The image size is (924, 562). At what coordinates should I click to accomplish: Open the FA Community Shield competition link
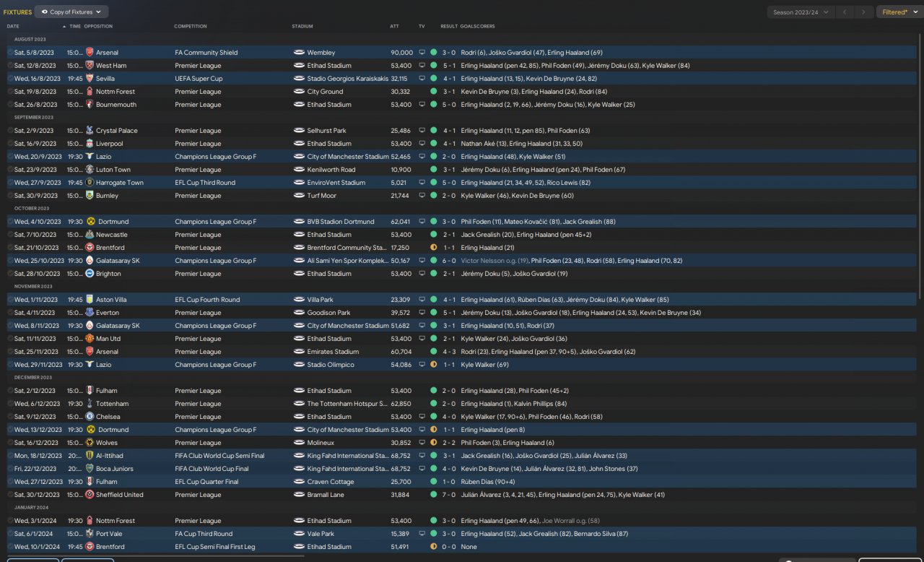tap(206, 53)
